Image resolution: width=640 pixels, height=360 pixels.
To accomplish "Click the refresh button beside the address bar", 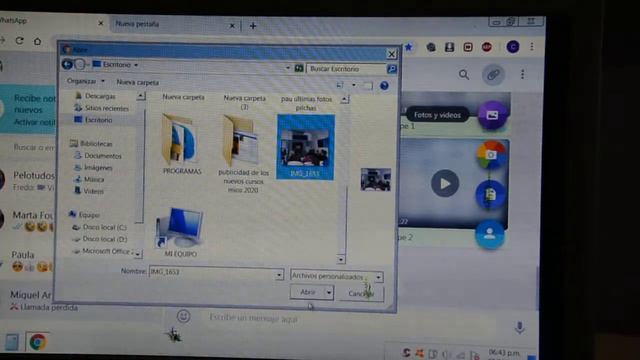I will [299, 68].
